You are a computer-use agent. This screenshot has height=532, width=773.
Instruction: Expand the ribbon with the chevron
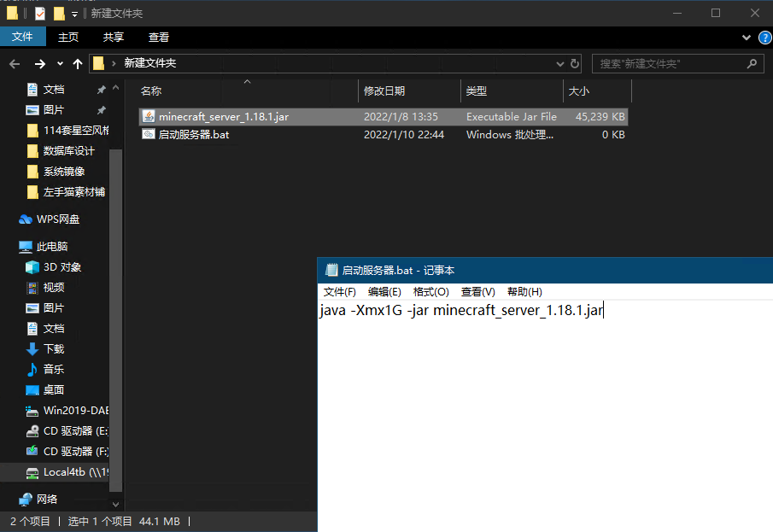coord(747,38)
